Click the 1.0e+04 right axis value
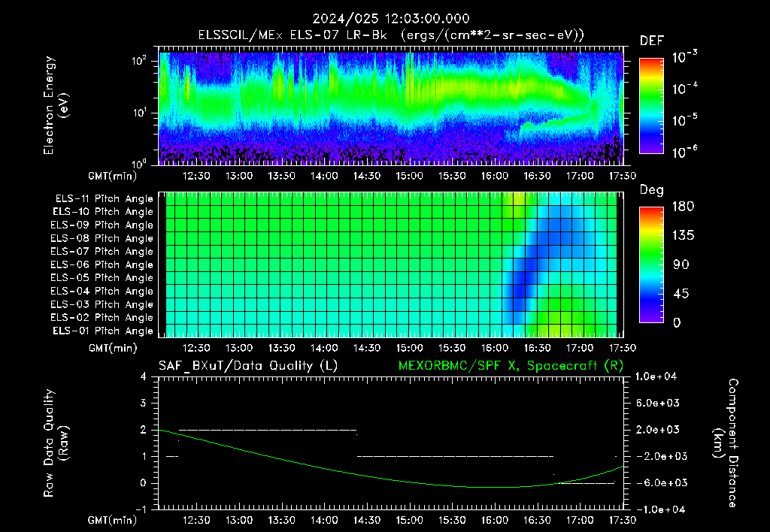This screenshot has width=770, height=532. coord(656,377)
